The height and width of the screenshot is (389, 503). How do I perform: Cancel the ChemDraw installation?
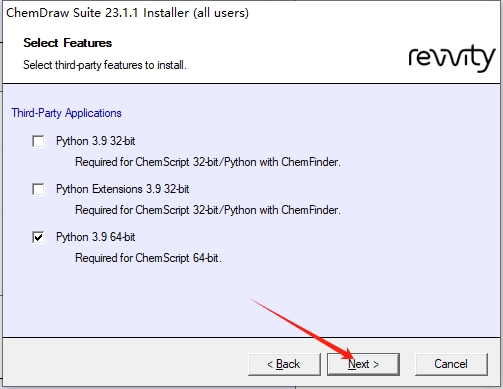(x=451, y=364)
